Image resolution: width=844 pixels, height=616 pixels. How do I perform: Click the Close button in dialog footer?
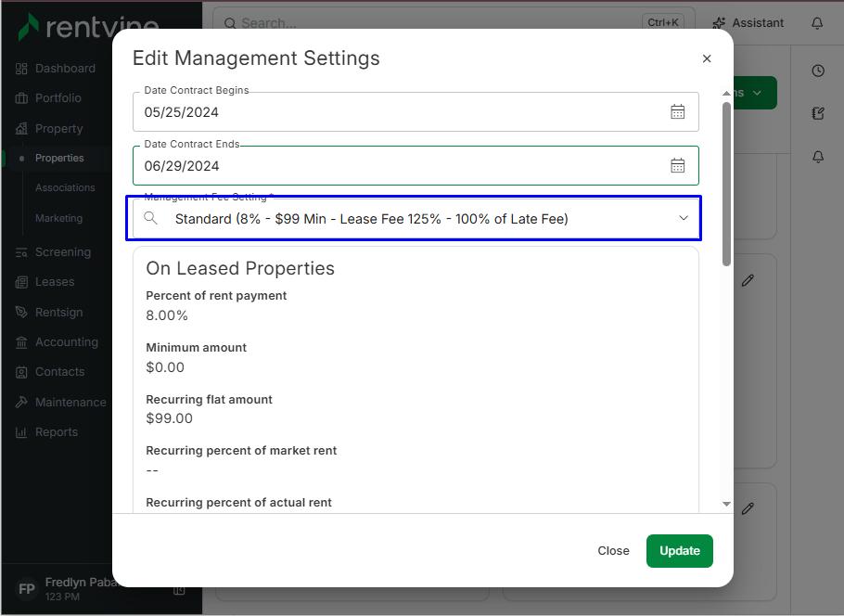coord(613,551)
